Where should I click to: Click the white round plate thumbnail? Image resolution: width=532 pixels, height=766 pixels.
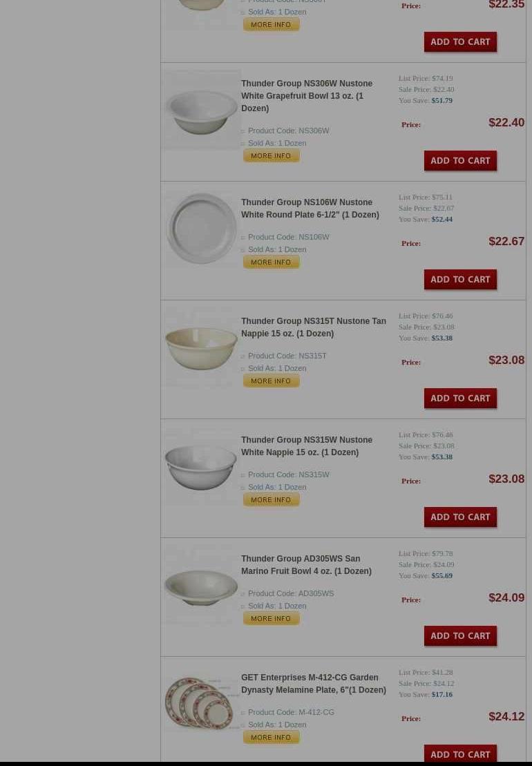click(x=201, y=229)
